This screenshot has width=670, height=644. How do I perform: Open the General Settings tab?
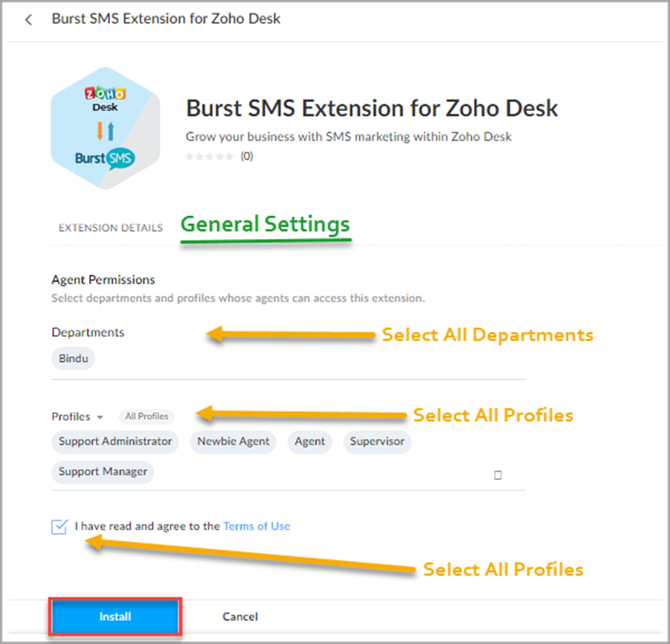(266, 225)
